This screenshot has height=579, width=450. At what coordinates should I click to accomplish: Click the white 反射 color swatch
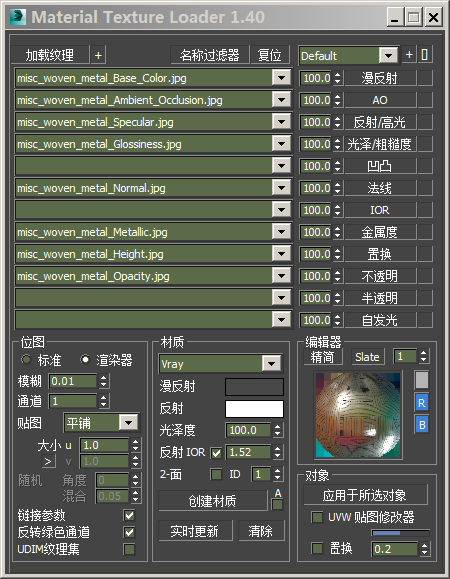[254, 409]
